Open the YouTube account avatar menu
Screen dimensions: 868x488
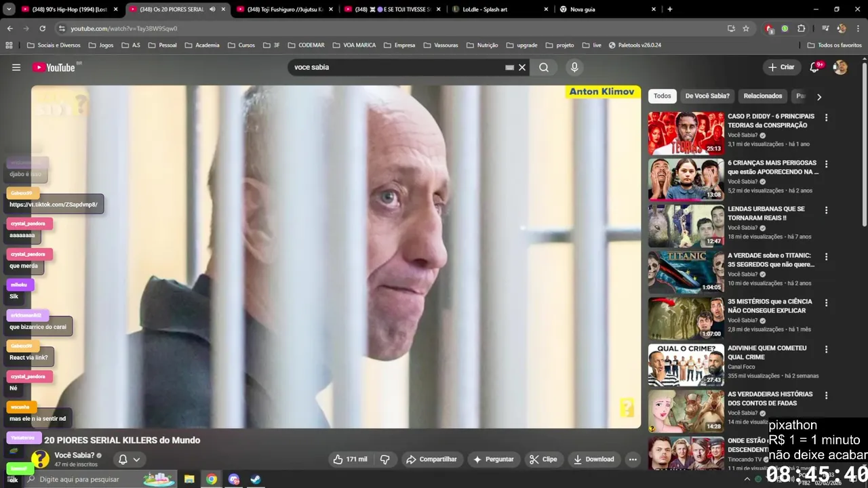point(840,67)
